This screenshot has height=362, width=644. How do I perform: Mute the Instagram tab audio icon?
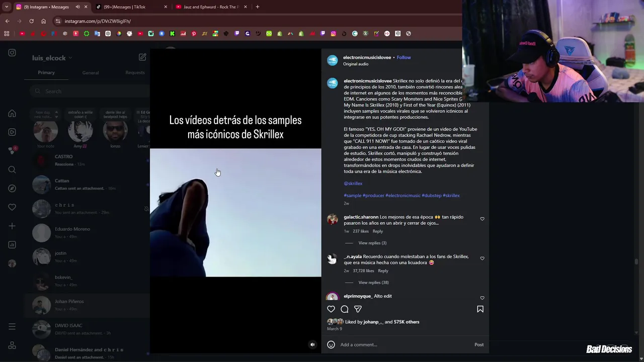[77, 7]
